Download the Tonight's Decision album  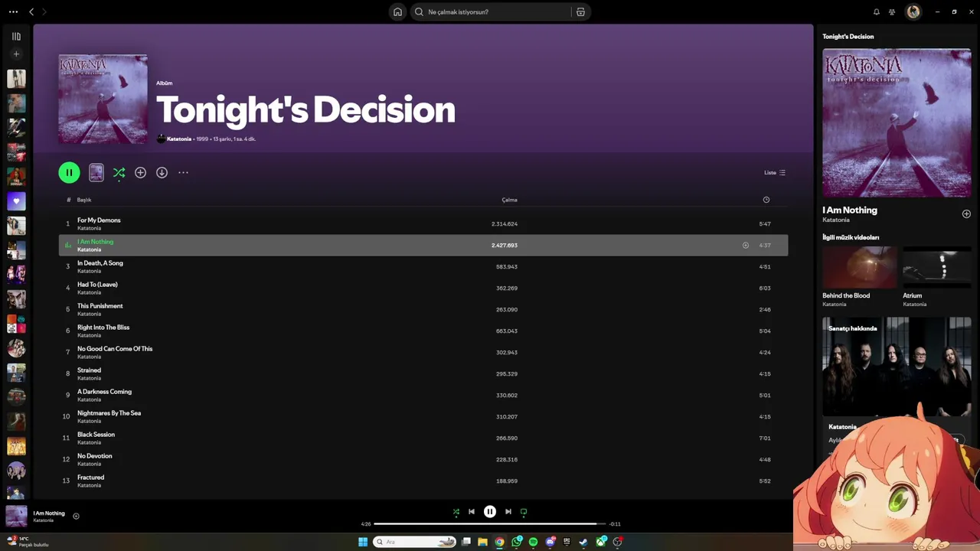162,172
